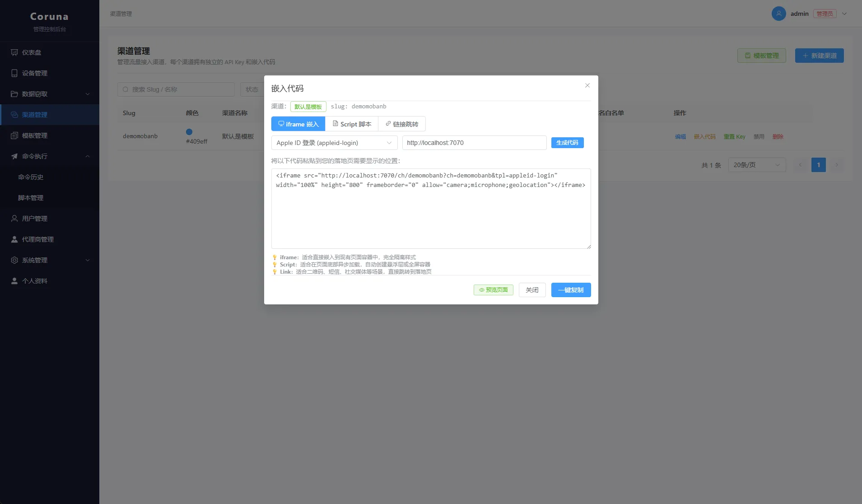The height and width of the screenshot is (504, 862).
Task: Open the admin account dropdown arrow
Action: coord(844,14)
